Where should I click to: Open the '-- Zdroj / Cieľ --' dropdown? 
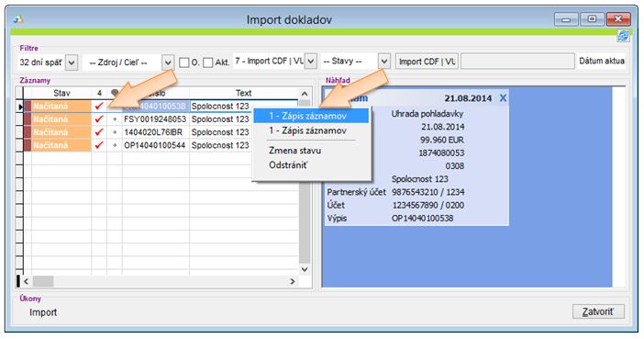pyautogui.click(x=168, y=62)
